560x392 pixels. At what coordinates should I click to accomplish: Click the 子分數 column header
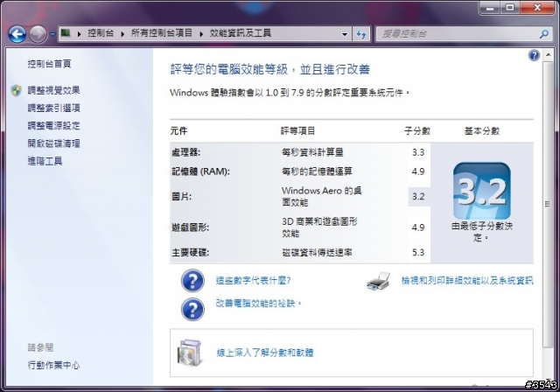pos(417,131)
